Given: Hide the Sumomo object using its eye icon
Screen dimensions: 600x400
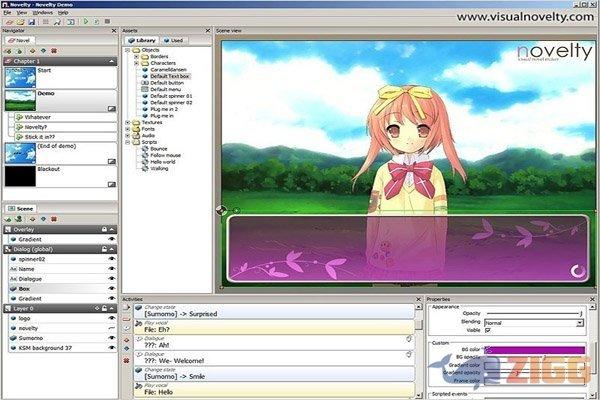Looking at the screenshot, I should (x=112, y=338).
